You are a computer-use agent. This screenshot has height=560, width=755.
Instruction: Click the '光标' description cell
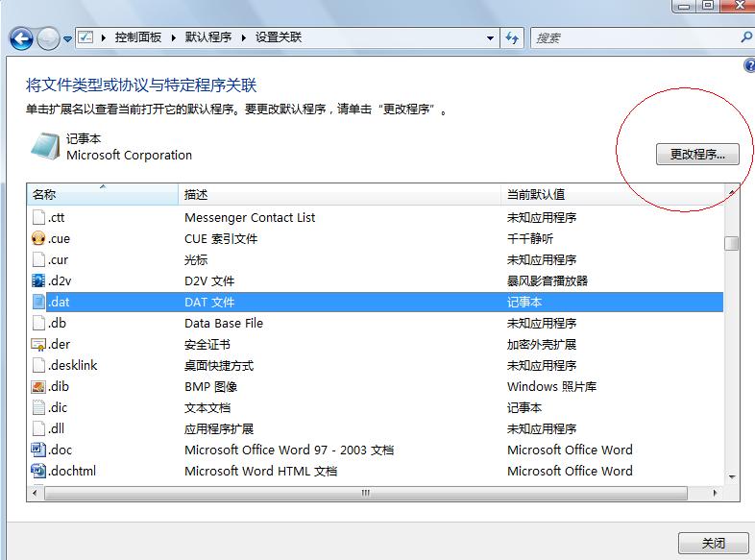pyautogui.click(x=196, y=260)
